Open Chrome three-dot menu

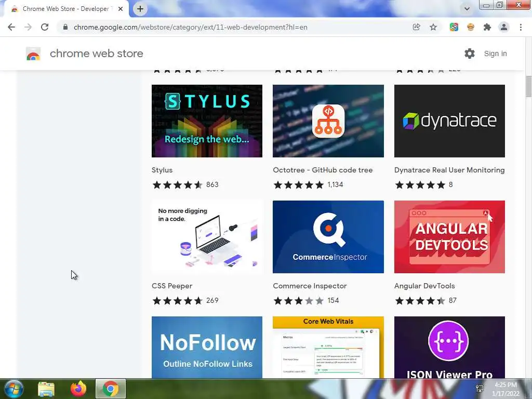[x=521, y=27]
